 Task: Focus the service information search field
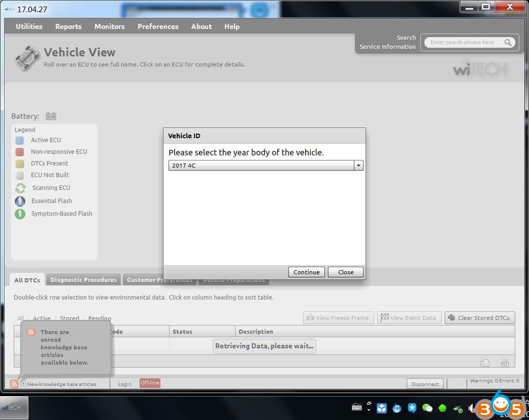[462, 43]
